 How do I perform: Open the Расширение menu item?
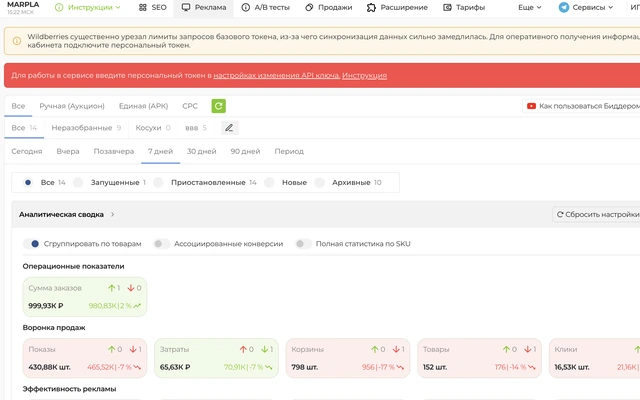tap(397, 7)
